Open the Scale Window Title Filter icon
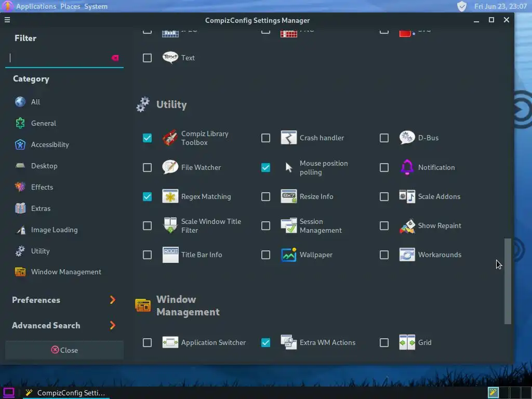 click(x=170, y=225)
